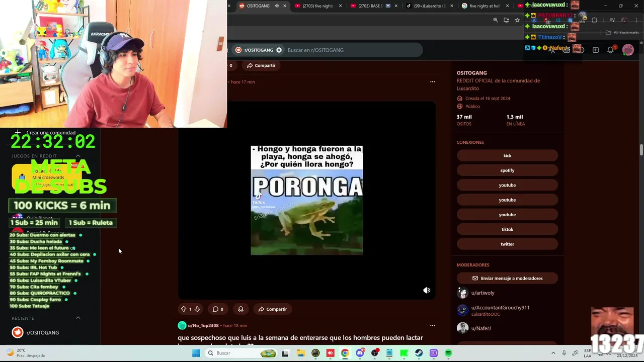Upvote the frog meme post
Image resolution: width=644 pixels, height=362 pixels.
tap(184, 309)
